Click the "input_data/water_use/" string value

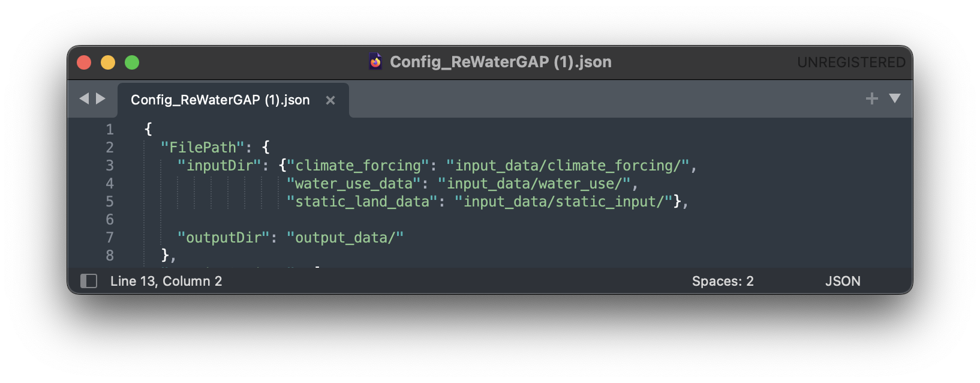534,184
